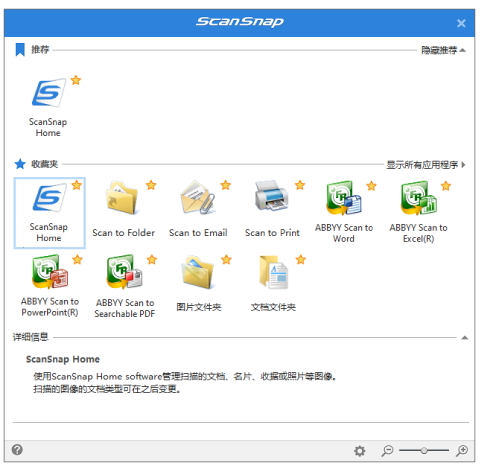Toggle favorite star on Scan to Print
Viewport: 480px width, 470px height.
[300, 185]
